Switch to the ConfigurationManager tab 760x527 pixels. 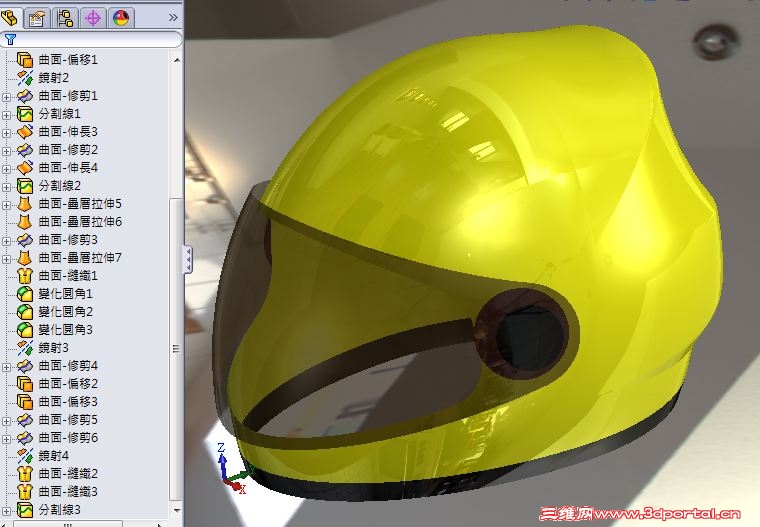(x=65, y=18)
